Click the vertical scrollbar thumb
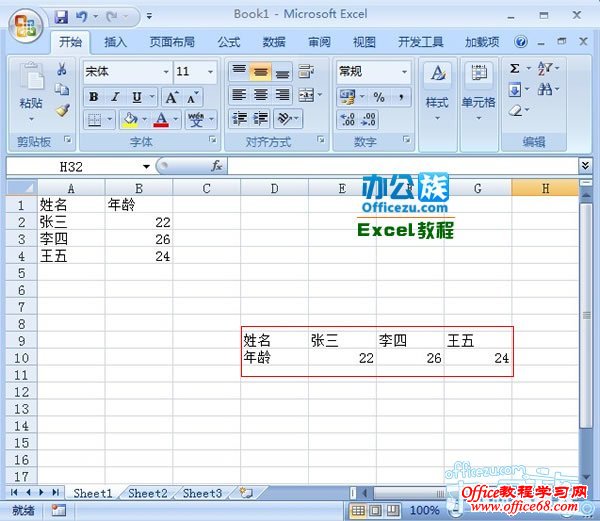Screen dimensions: 600x521 click(x=585, y=315)
